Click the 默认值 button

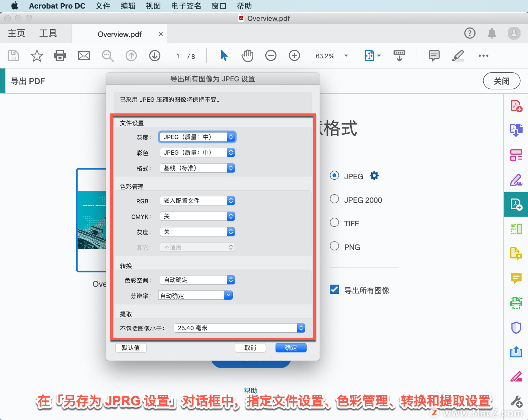point(131,348)
